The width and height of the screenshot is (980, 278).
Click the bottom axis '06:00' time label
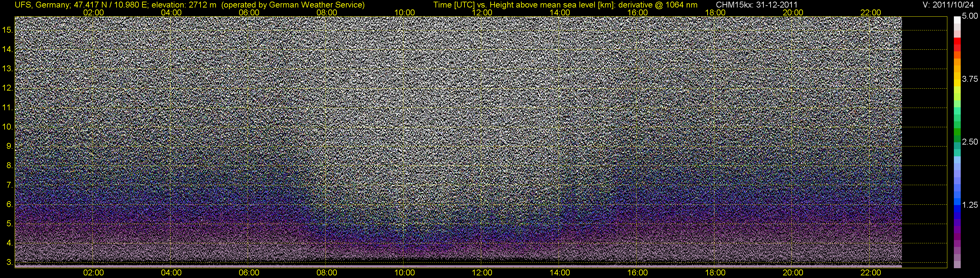249,273
